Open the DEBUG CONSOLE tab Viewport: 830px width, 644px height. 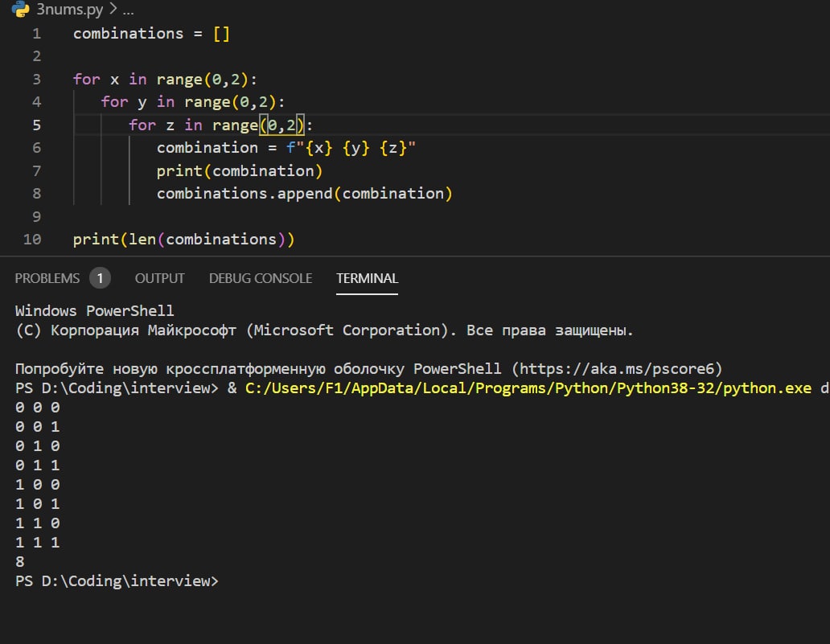click(261, 278)
